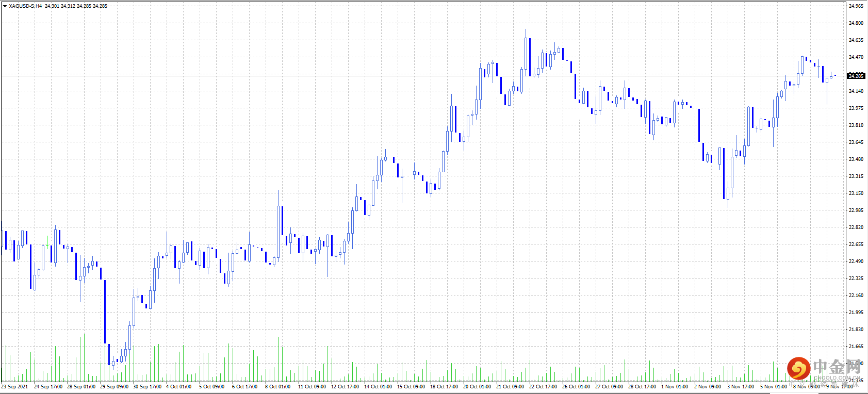Click the 24.140 price axis label

[x=856, y=91]
